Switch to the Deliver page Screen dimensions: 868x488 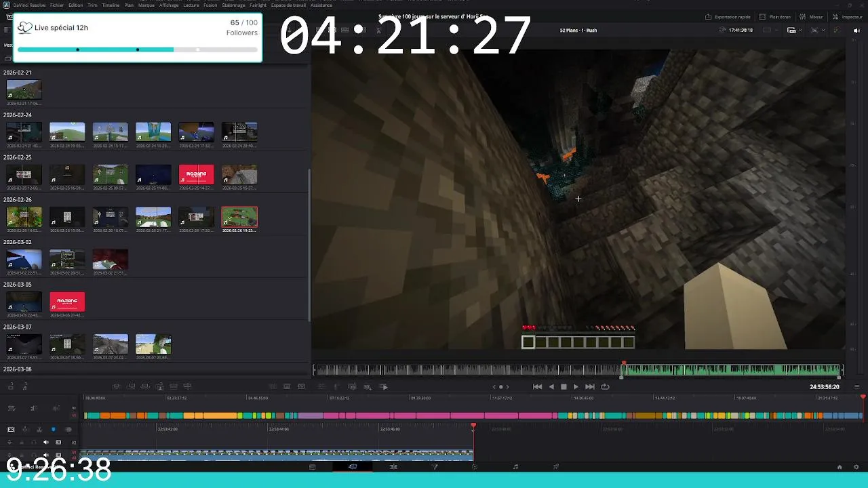click(x=556, y=466)
